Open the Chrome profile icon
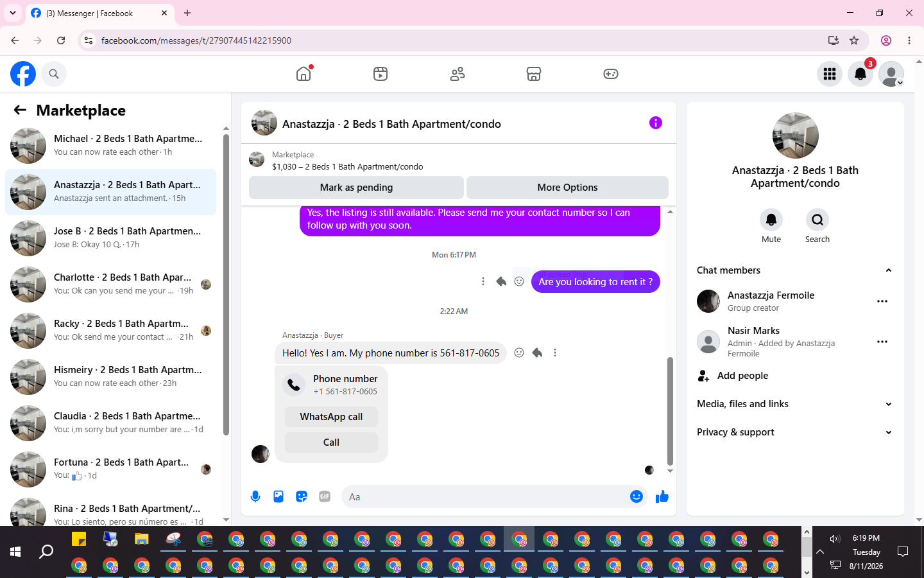Image resolution: width=924 pixels, height=578 pixels. [x=886, y=40]
